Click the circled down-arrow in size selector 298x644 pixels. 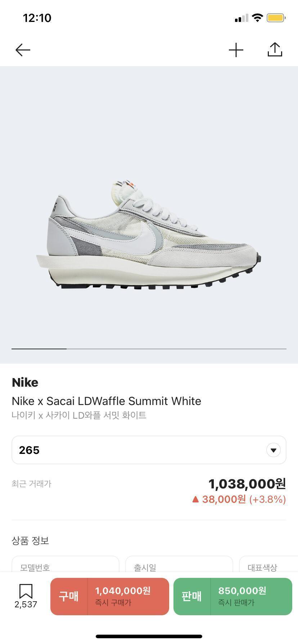(x=273, y=450)
